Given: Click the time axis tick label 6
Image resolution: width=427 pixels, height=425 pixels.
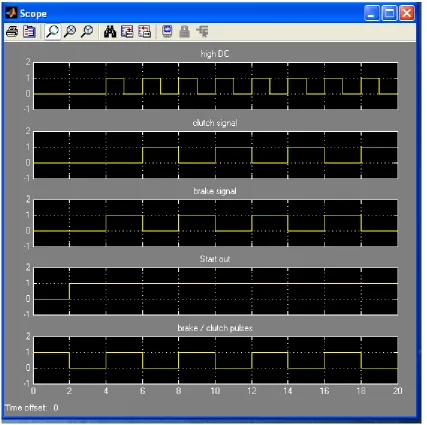Looking at the screenshot, I should tap(143, 391).
